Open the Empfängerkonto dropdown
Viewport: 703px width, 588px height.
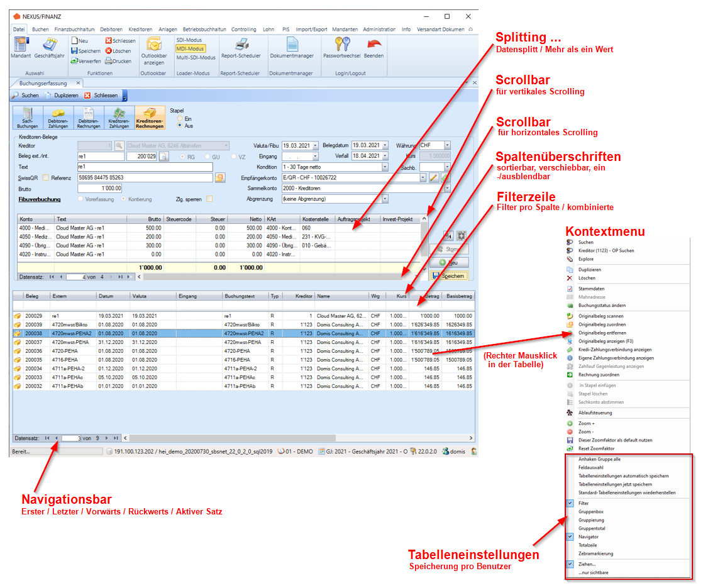423,177
